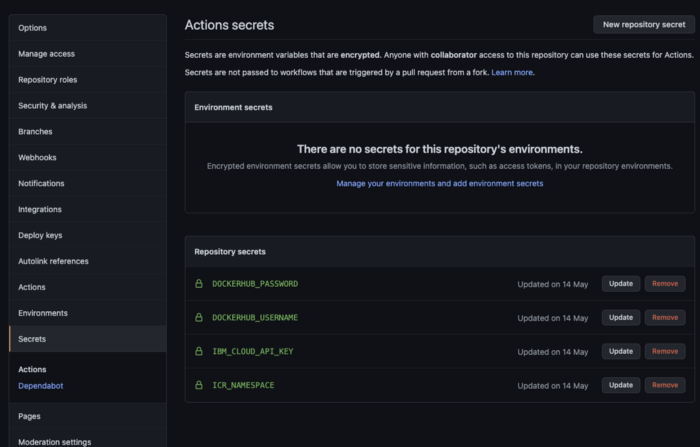
Task: Click Updated on 14 May for DOCKERHUB_PASSWORD
Action: coord(553,284)
